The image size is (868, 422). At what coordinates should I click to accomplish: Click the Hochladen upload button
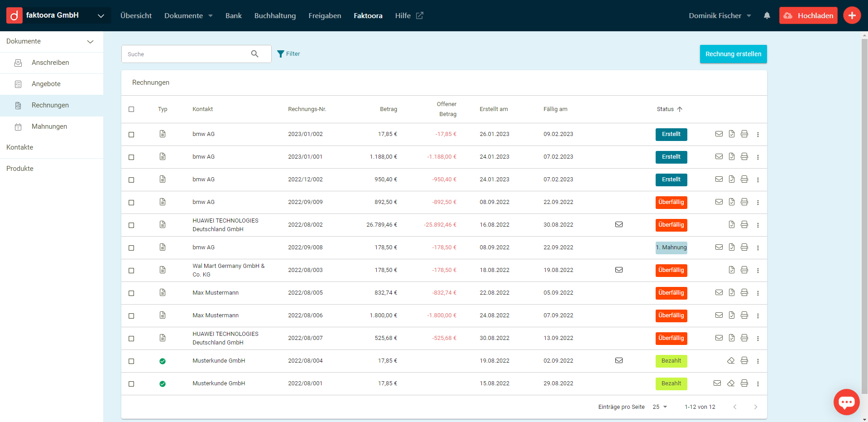[x=808, y=15]
